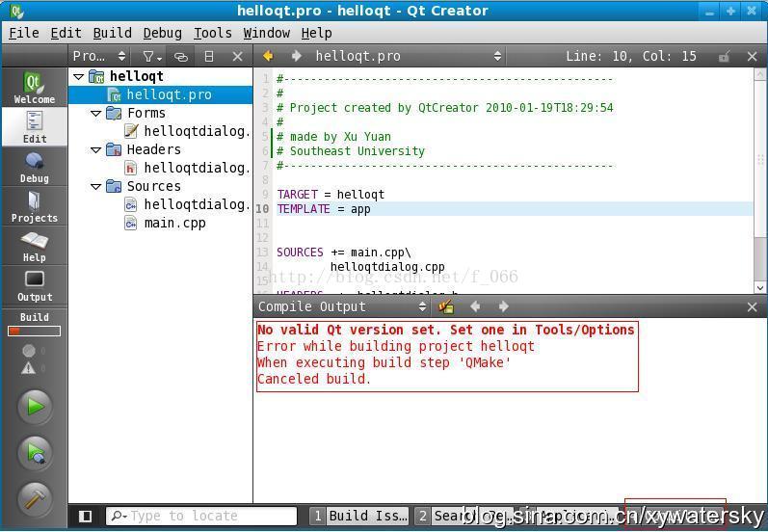Image resolution: width=768 pixels, height=532 pixels.
Task: Open Projects mode
Action: click(35, 206)
